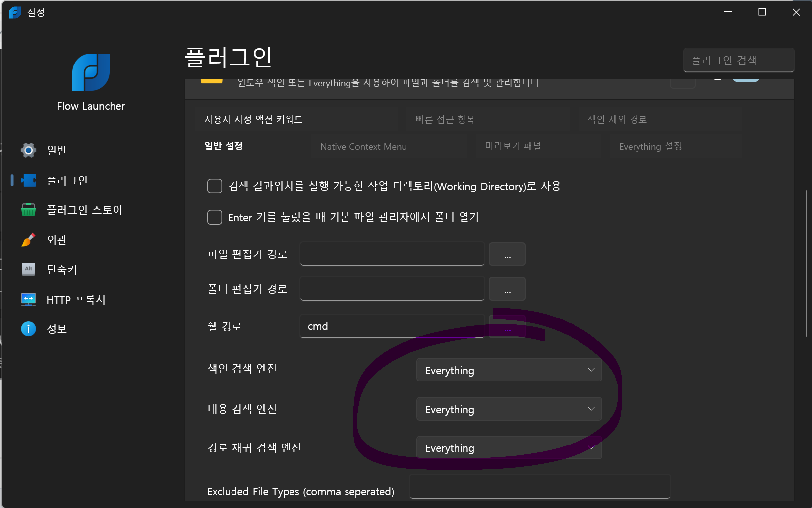
Task: Open the 플러그인 스토어 basket icon
Action: [x=28, y=210]
